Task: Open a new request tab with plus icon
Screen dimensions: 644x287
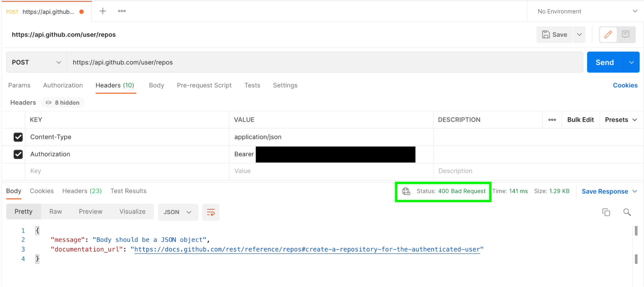Action: [103, 11]
